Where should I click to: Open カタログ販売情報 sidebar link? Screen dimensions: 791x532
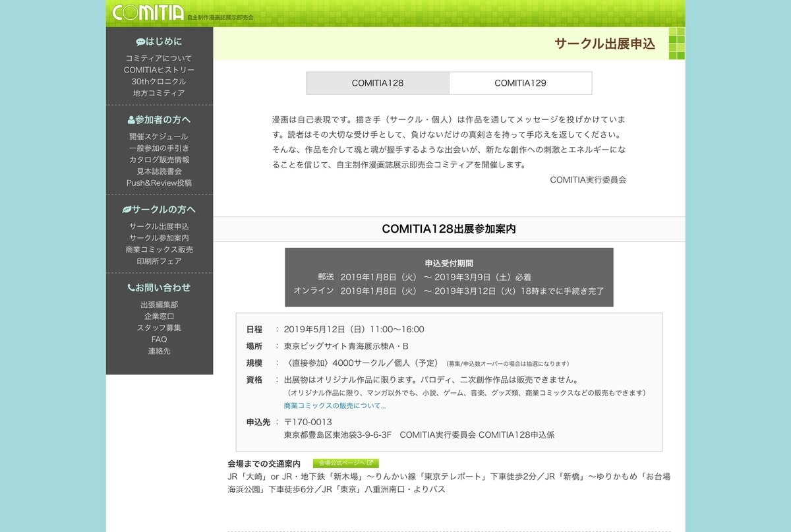coord(159,160)
